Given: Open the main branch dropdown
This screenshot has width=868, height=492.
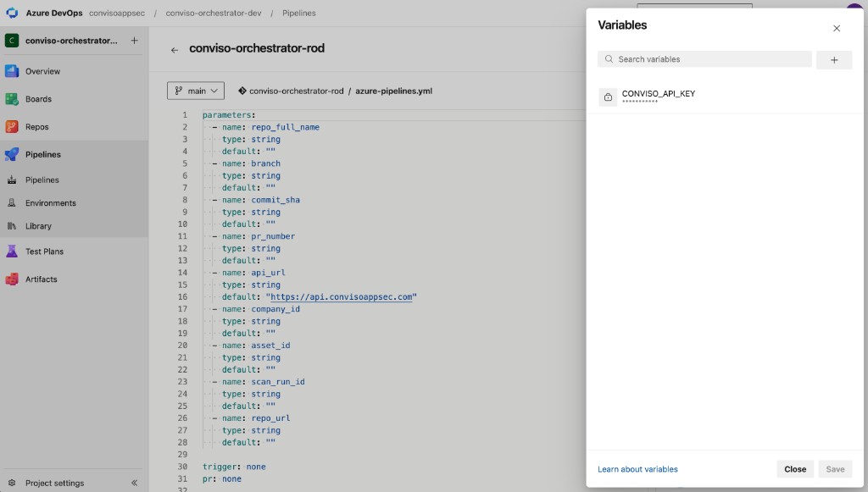Looking at the screenshot, I should [x=196, y=91].
